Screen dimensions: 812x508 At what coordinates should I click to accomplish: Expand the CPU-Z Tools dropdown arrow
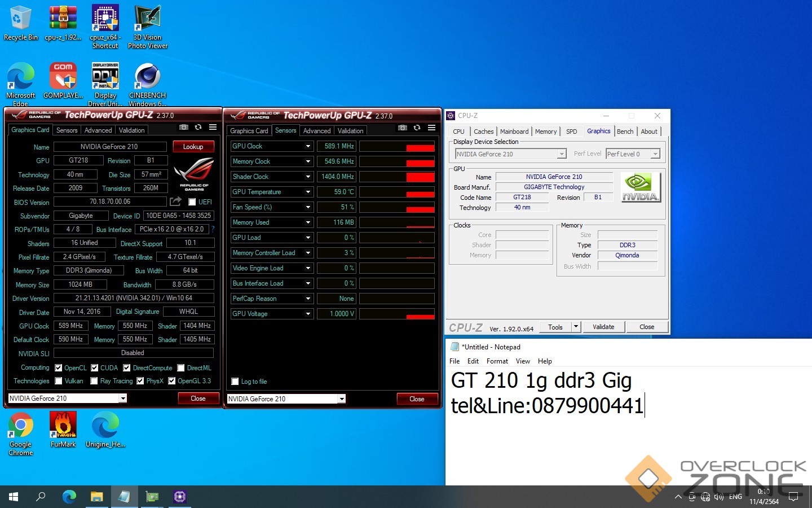tap(575, 327)
